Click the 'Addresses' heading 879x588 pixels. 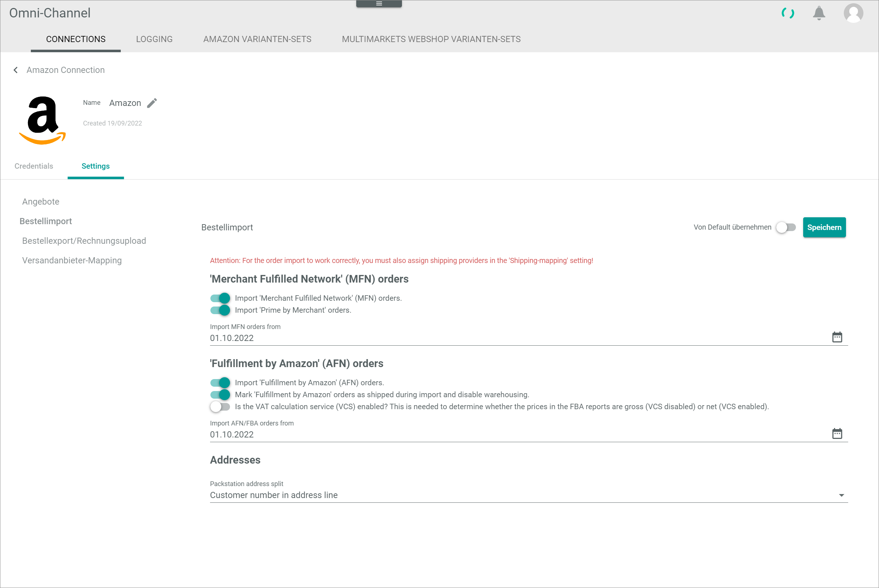(235, 460)
